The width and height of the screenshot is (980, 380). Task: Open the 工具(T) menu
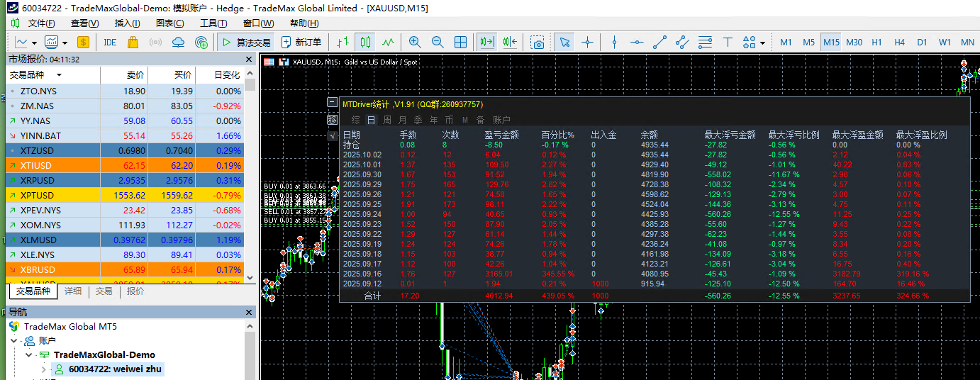click(213, 23)
